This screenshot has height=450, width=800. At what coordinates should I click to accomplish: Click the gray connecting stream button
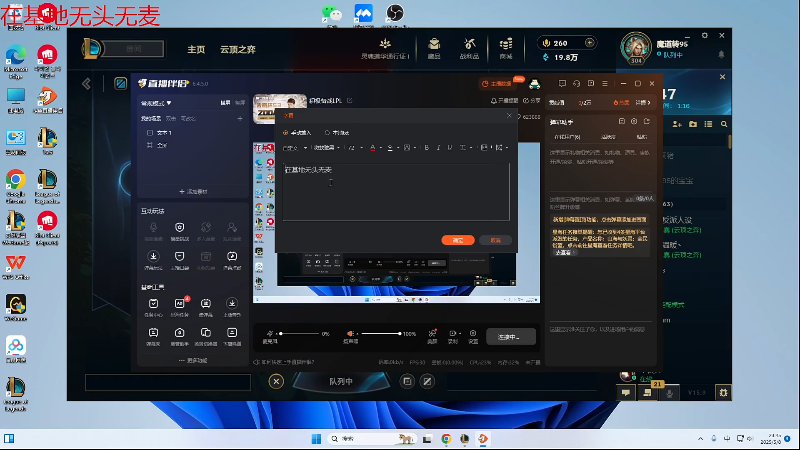pos(510,337)
